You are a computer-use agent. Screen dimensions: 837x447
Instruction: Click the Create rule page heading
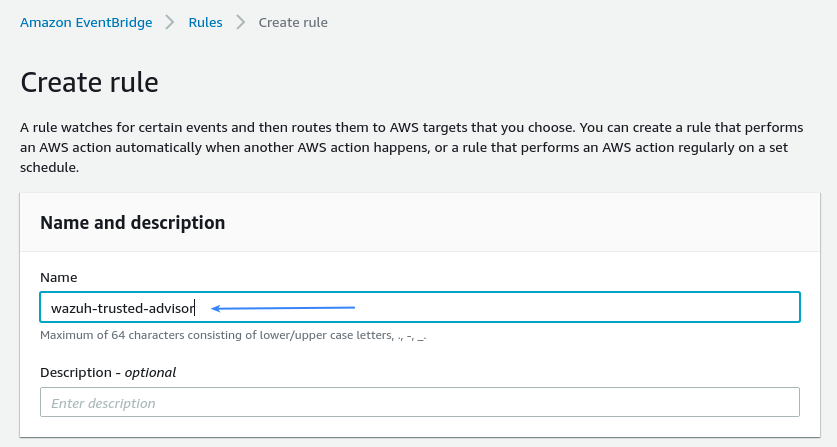[x=89, y=82]
